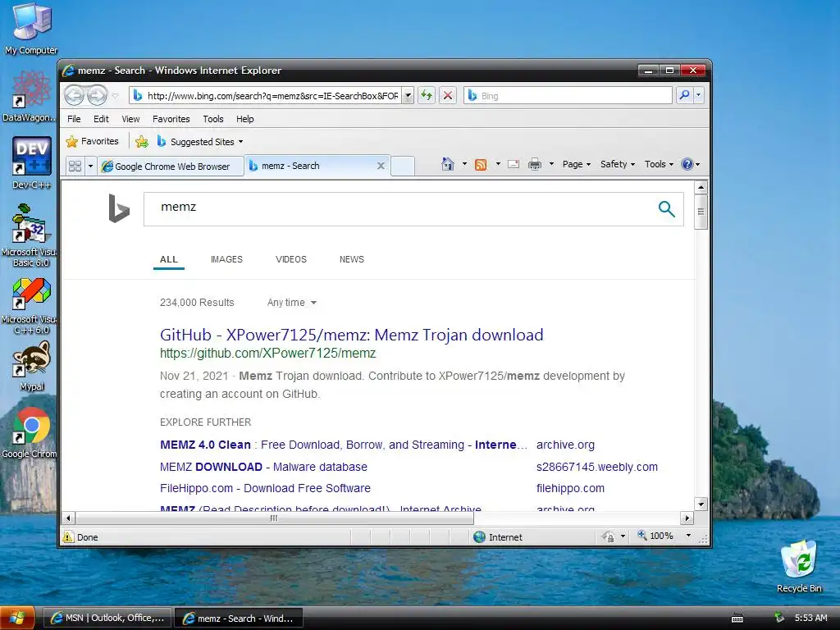
Task: Select the Dev-C++ desktop shortcut
Action: [32, 163]
